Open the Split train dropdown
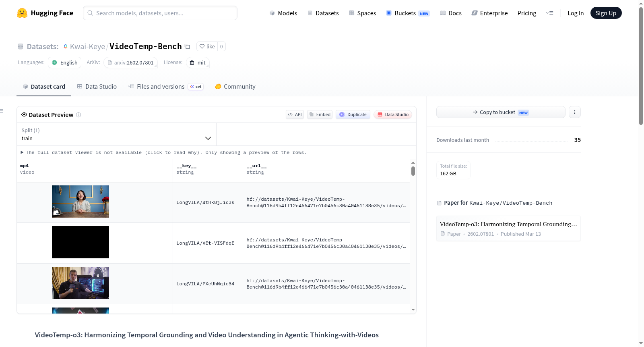Screen dimensions: 644x347 [116, 134]
